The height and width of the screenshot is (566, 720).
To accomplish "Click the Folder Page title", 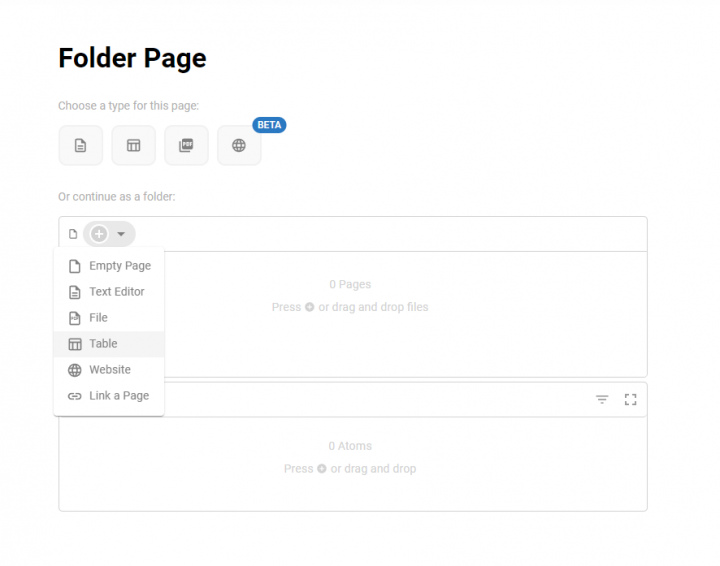I will (132, 58).
